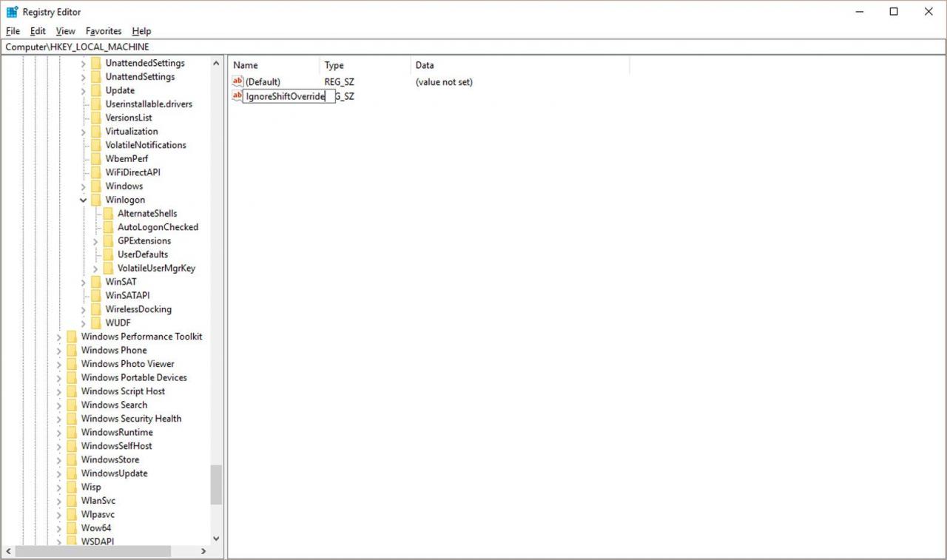Click the GPExtensions folder icon

(x=109, y=240)
